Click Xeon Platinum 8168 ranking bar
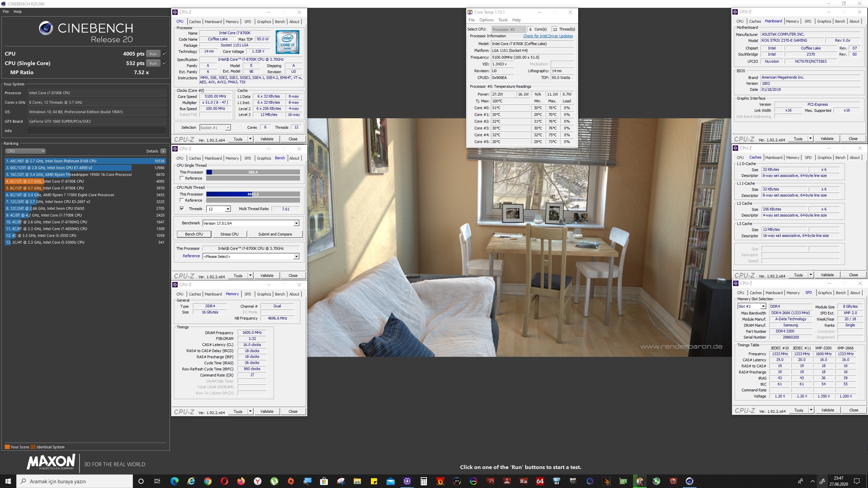Screen dimensions: 868x488 [85, 161]
